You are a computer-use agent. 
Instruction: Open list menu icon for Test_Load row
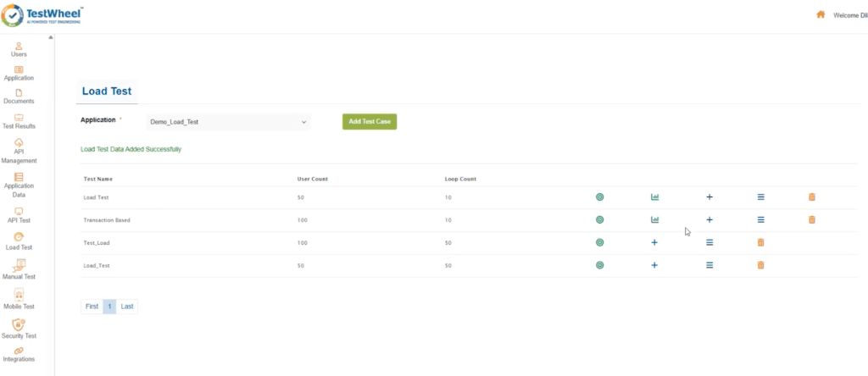tap(709, 242)
